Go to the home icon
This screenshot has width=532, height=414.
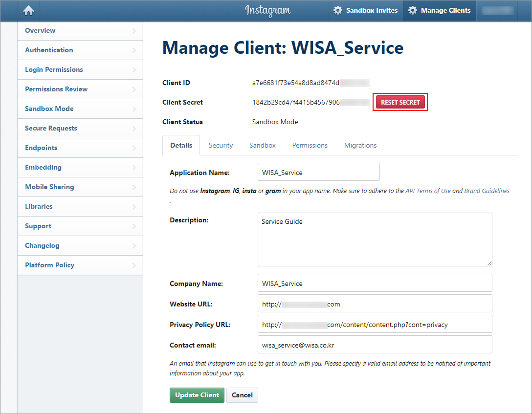pos(28,11)
